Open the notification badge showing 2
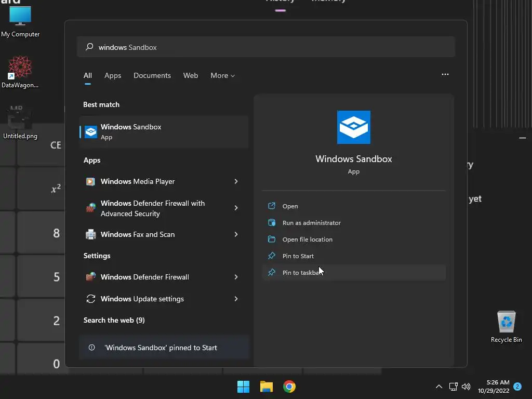The width and height of the screenshot is (532, 399). click(x=517, y=387)
